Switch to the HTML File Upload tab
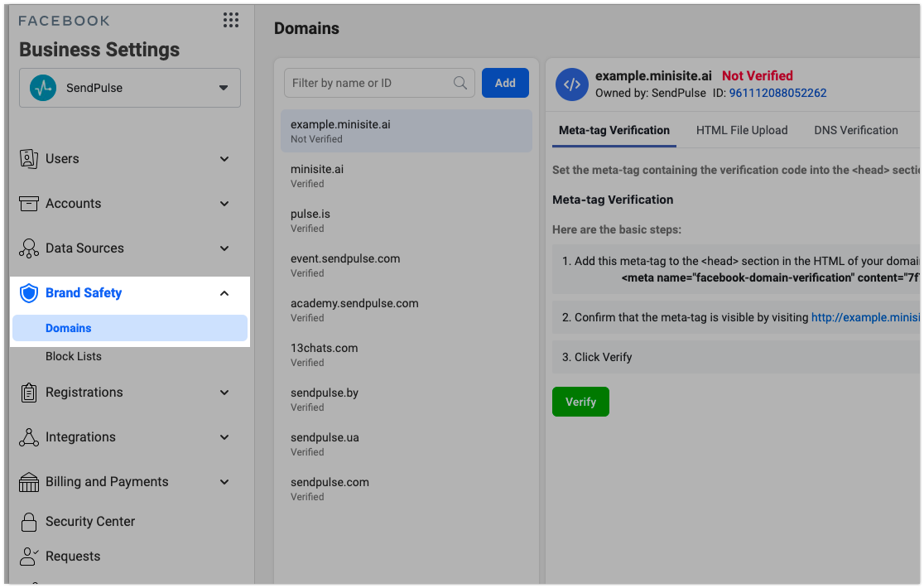 (742, 130)
